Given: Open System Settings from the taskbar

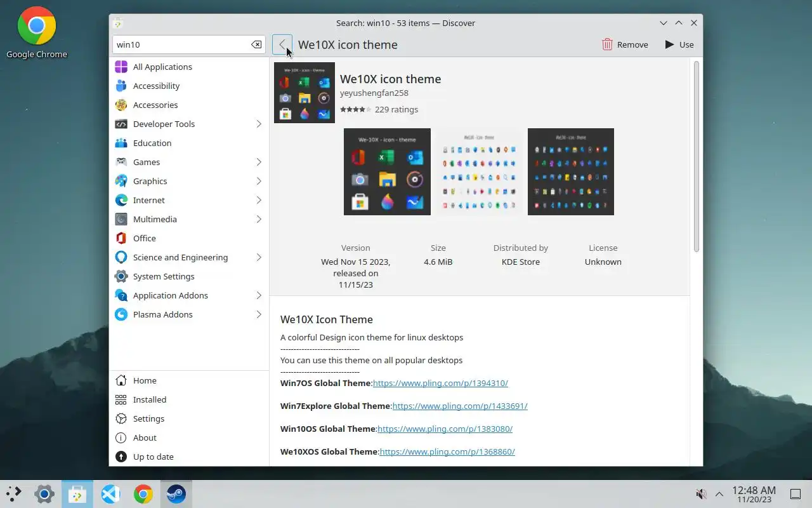Looking at the screenshot, I should pos(44,494).
